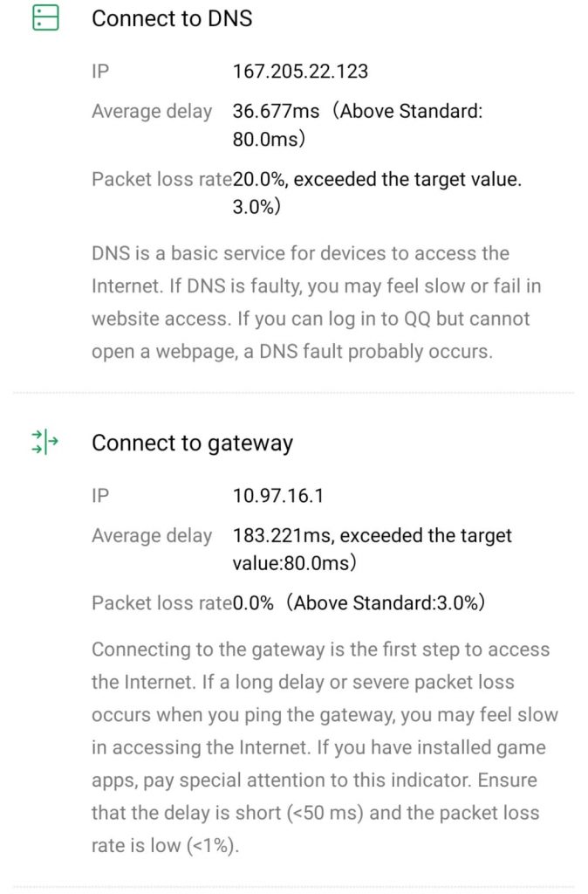Screen dimensions: 588x894
Task: Tap the DNS IP address 167.205.22.123
Action: (300, 71)
